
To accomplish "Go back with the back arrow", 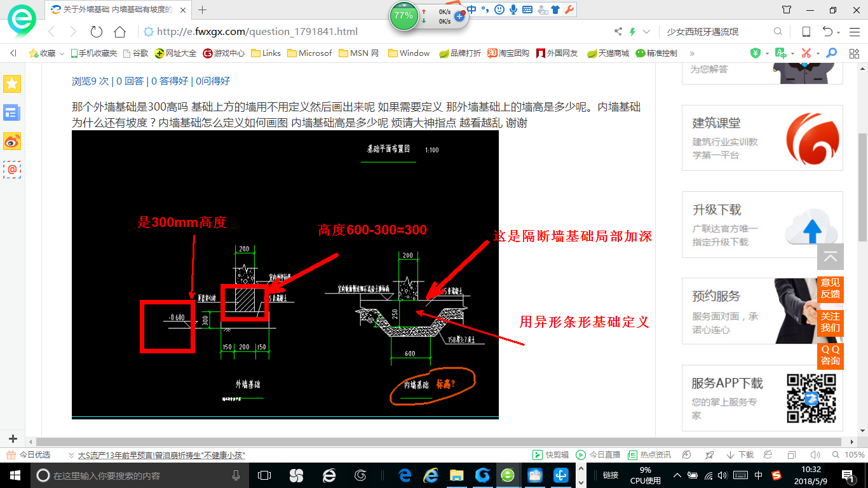I will (x=51, y=32).
